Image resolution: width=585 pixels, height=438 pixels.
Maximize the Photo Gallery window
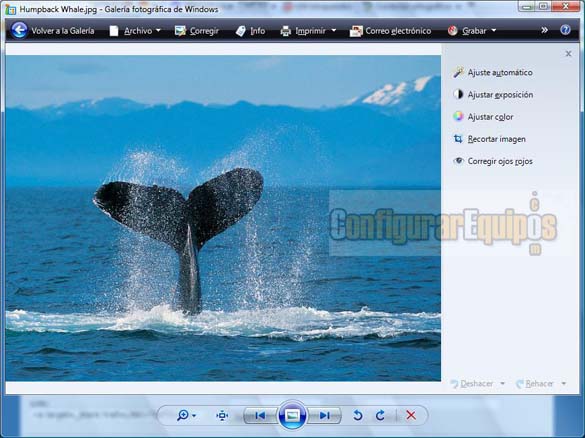544,6
